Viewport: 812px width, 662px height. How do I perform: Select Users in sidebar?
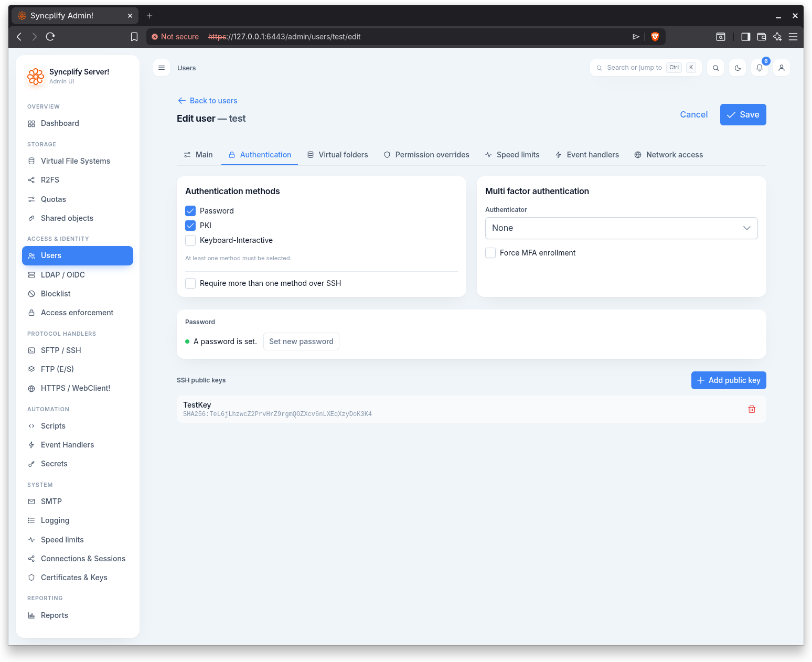coord(78,255)
